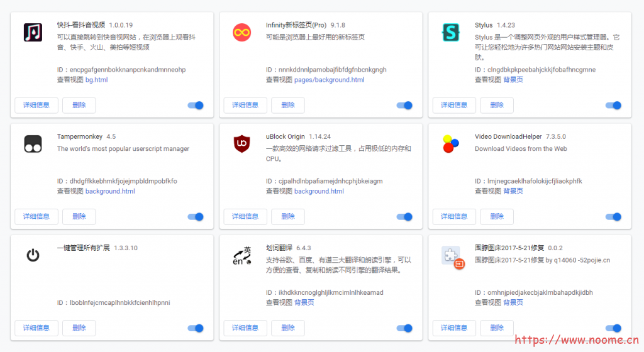The height and width of the screenshot is (352, 644).
Task: Click the Stylus 1.4.23 title text
Action: pos(495,25)
